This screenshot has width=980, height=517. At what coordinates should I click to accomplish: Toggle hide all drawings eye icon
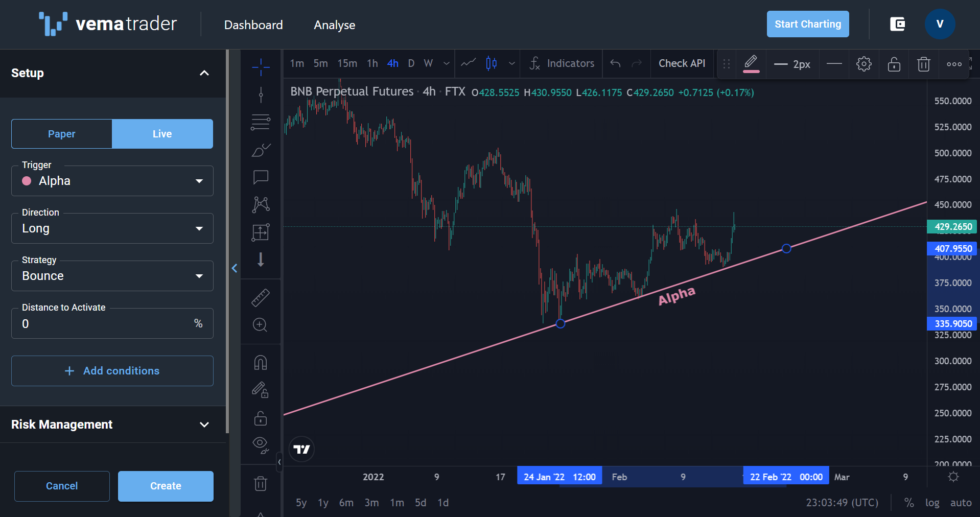point(261,445)
